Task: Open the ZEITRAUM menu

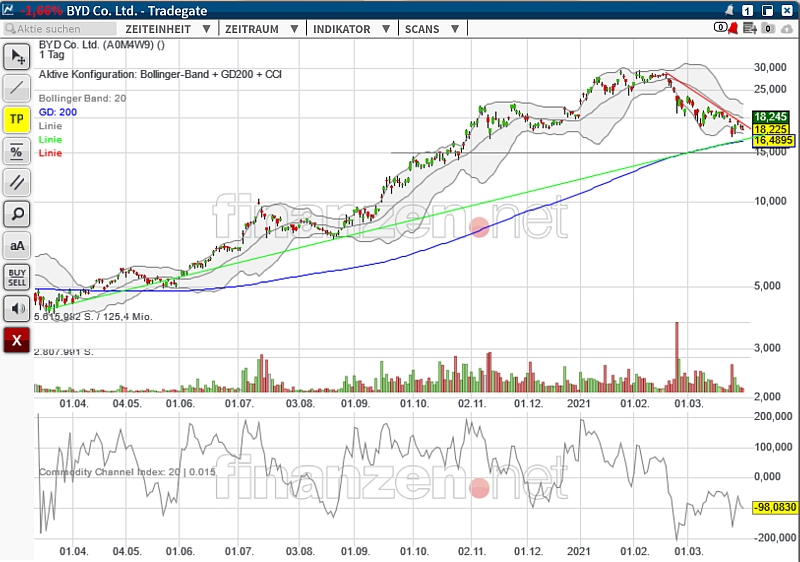Action: coord(252,29)
